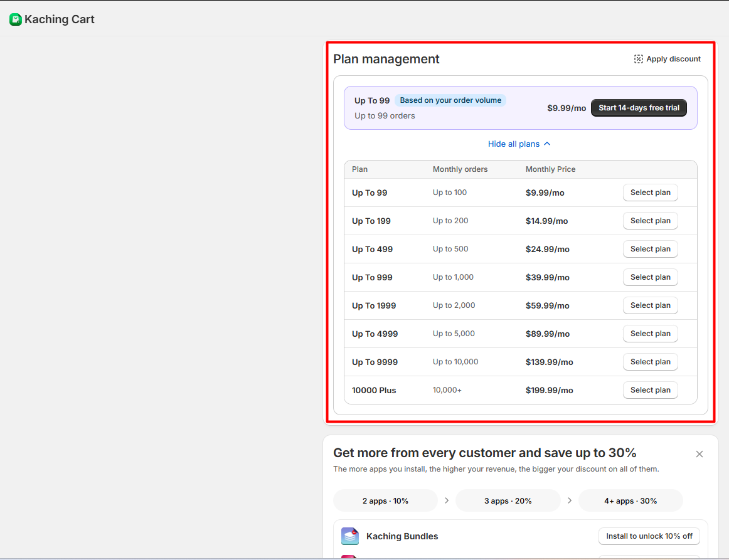Click the Plan column header

tap(360, 169)
